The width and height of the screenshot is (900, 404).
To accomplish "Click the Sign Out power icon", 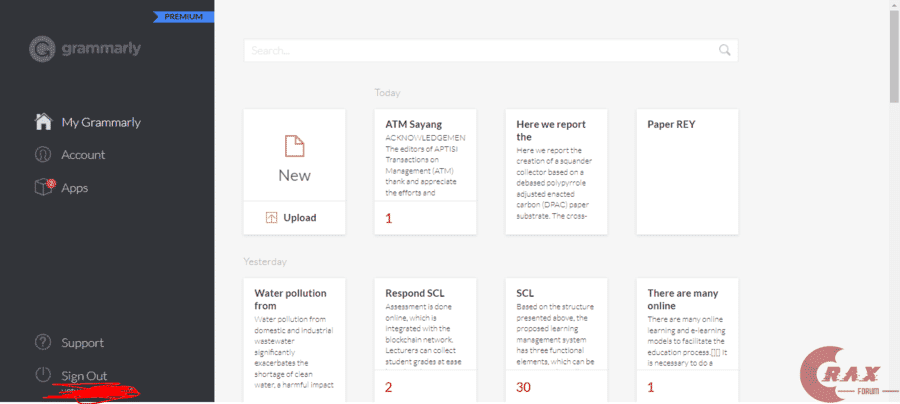I will pyautogui.click(x=43, y=375).
